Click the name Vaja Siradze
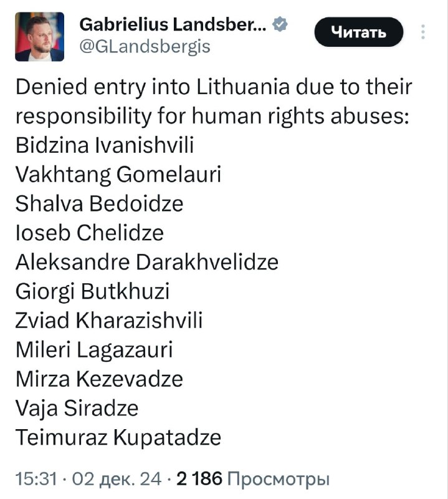448x499 pixels. click(x=77, y=409)
